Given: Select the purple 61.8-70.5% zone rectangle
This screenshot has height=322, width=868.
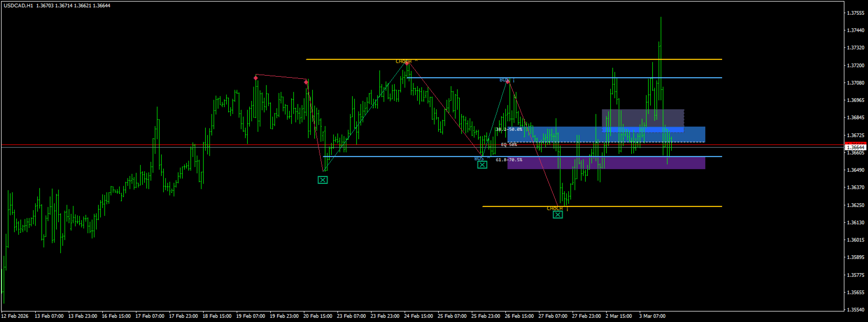Looking at the screenshot, I should coord(606,163).
